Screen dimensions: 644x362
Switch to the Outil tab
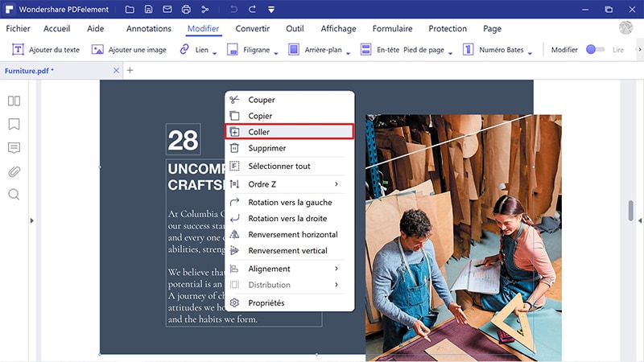point(295,28)
